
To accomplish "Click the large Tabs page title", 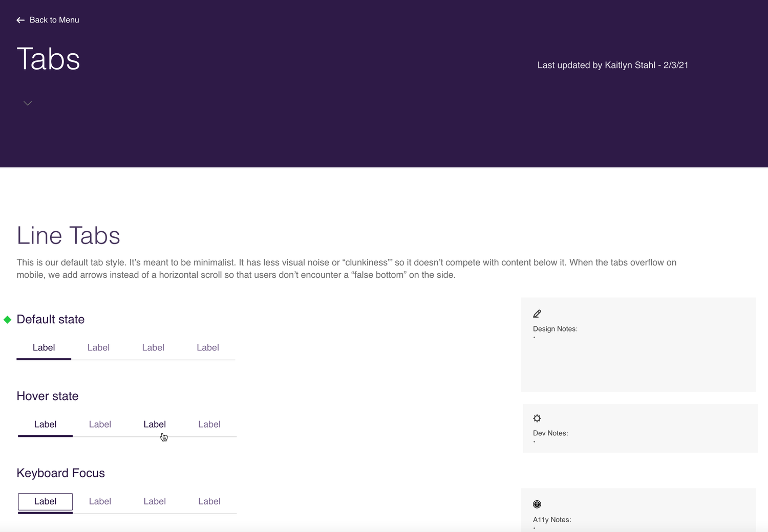I will click(x=49, y=59).
